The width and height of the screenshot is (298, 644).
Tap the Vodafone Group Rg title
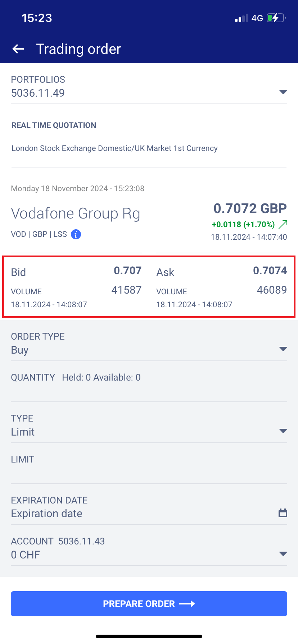(76, 213)
